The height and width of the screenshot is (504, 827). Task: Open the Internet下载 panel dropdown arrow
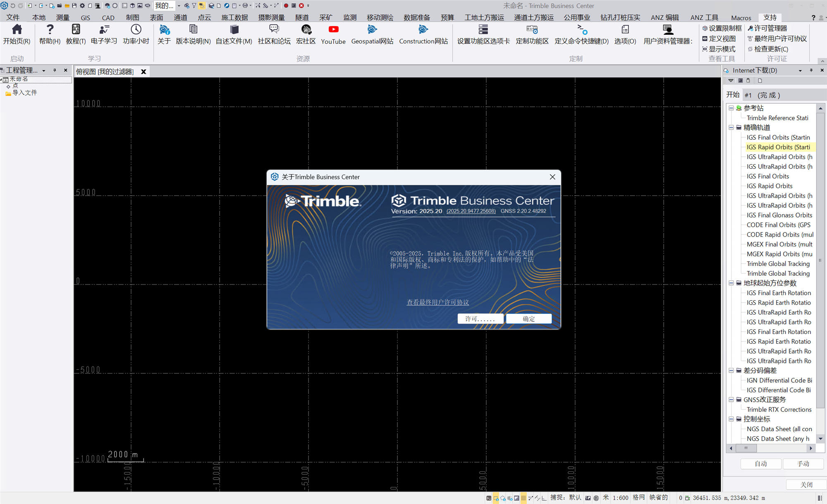[800, 70]
